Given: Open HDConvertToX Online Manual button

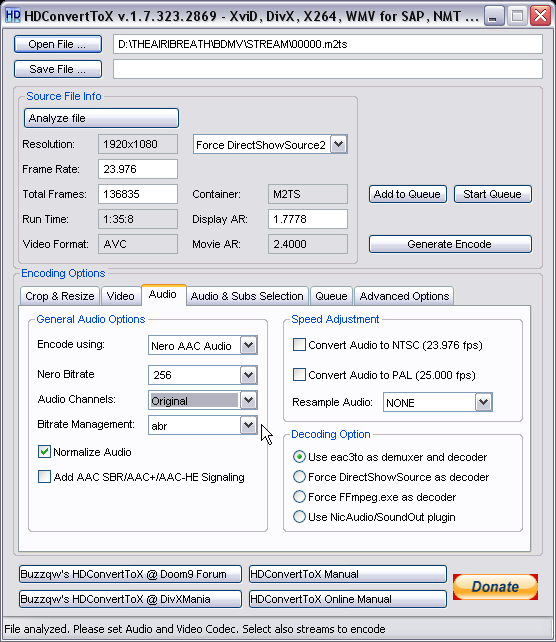Looking at the screenshot, I should tap(348, 599).
